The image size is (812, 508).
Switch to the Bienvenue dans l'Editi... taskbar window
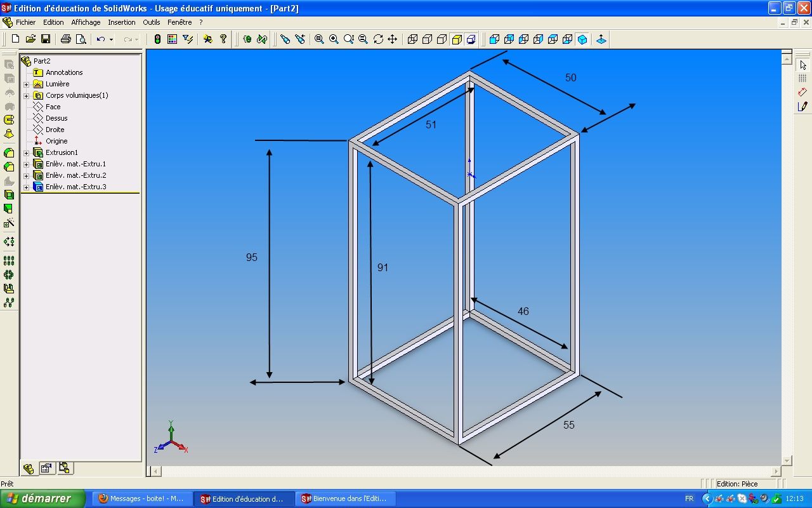[x=345, y=498]
